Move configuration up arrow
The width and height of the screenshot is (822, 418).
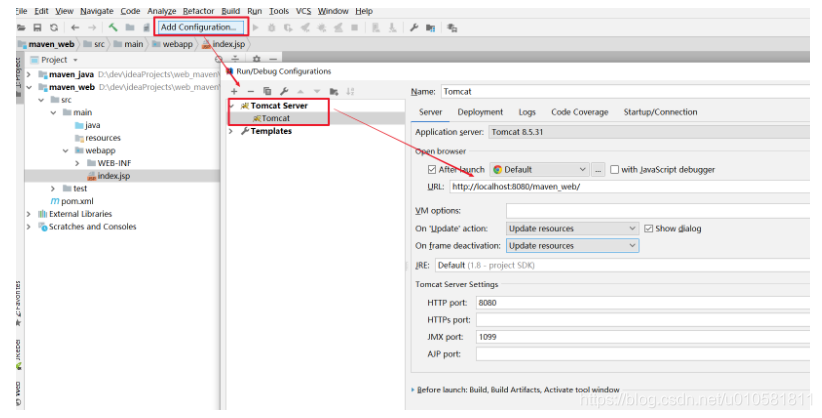pyautogui.click(x=300, y=91)
